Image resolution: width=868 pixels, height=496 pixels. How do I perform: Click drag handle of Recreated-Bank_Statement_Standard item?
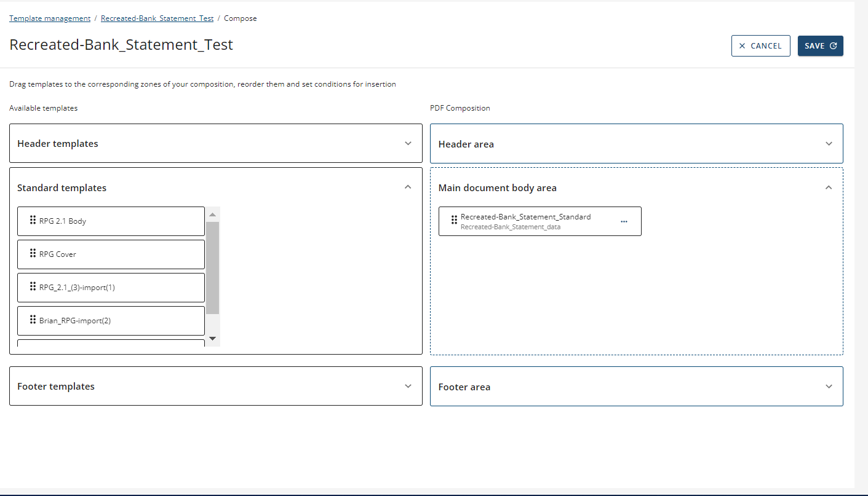454,220
